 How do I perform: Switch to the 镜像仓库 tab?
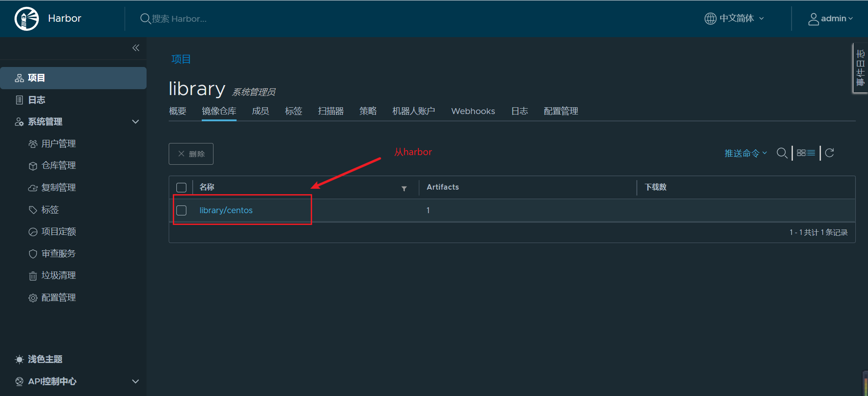point(219,111)
